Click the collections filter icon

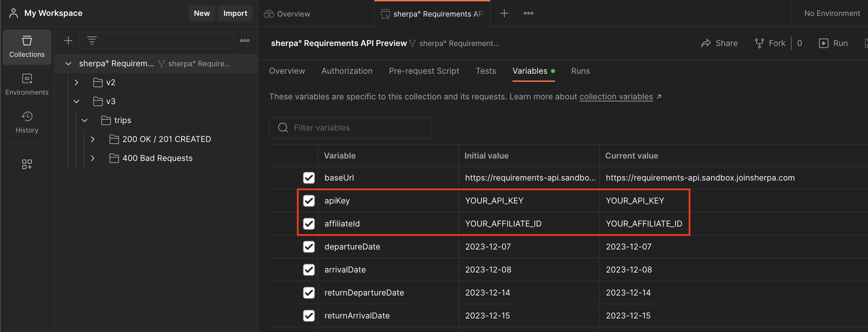(x=92, y=41)
